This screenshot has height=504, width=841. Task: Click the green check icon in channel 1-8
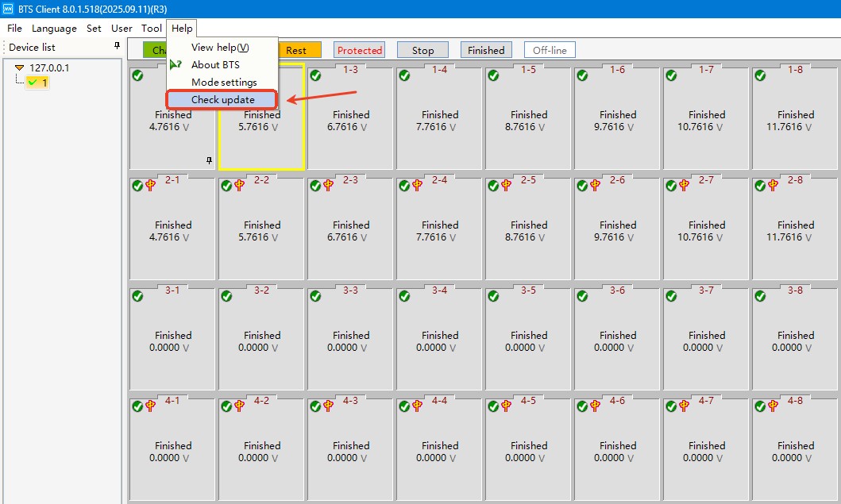coord(760,75)
